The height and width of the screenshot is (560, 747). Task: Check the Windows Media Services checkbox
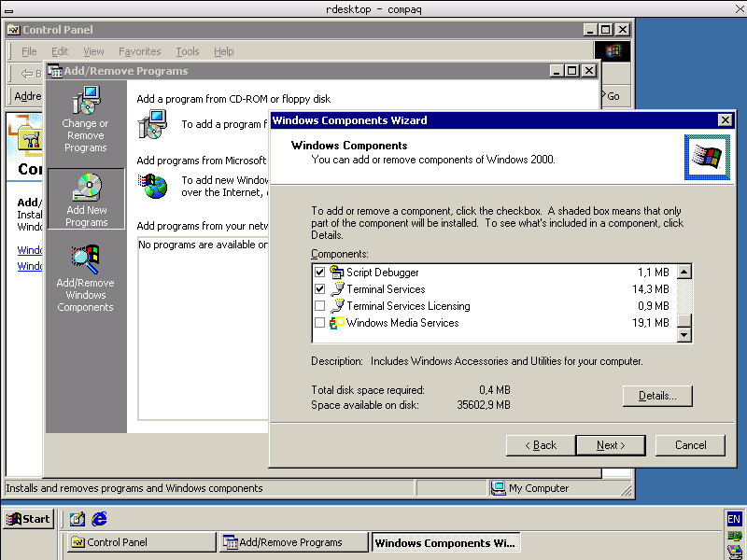pyautogui.click(x=319, y=323)
